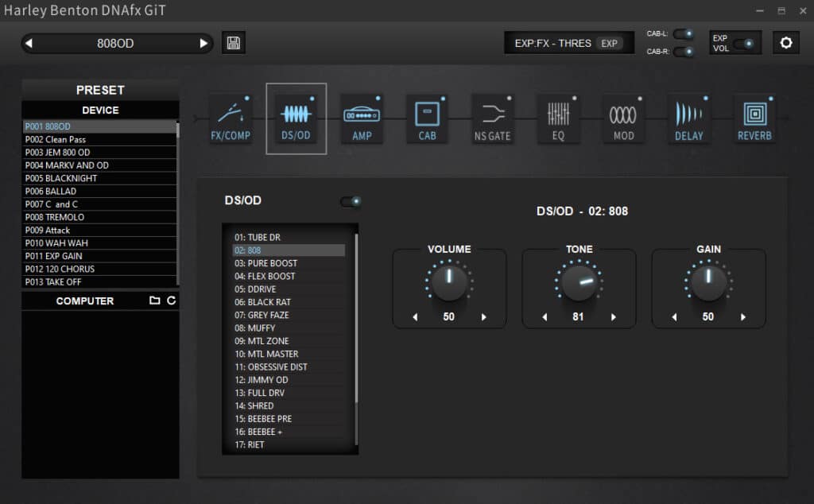This screenshot has width=814, height=504.
Task: Click the TONE knob
Action: point(579,283)
